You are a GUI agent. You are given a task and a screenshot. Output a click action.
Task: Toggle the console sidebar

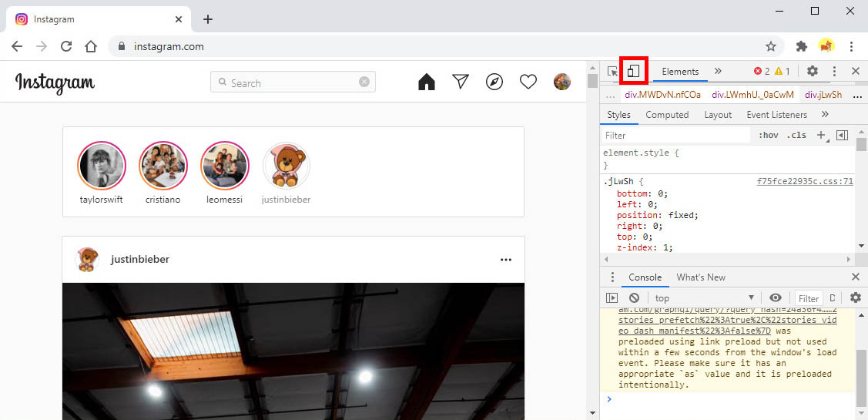tap(612, 297)
